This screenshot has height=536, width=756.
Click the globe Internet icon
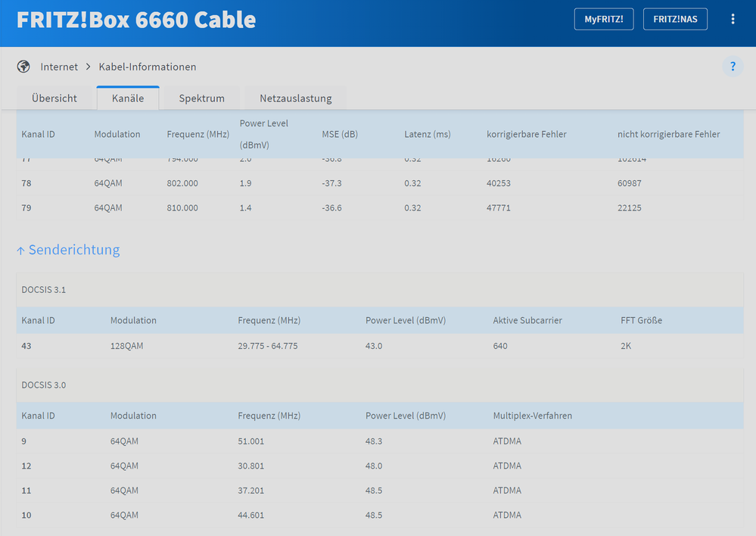[x=23, y=67]
